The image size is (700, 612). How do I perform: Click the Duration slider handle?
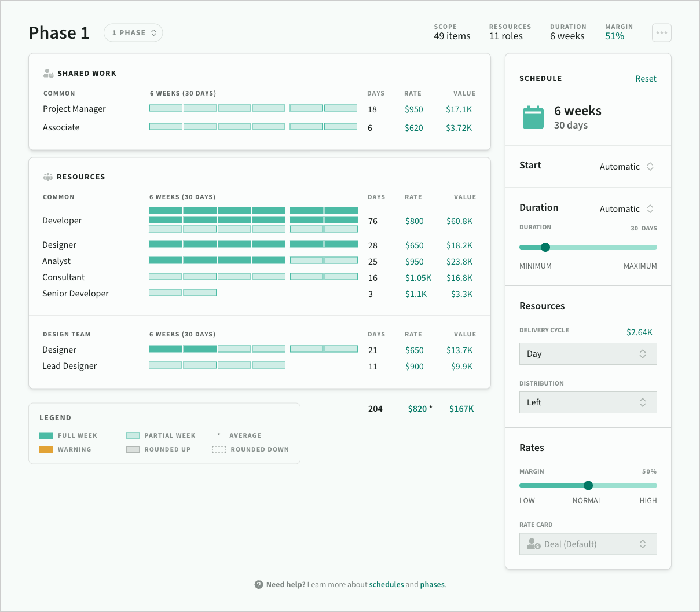coord(545,247)
